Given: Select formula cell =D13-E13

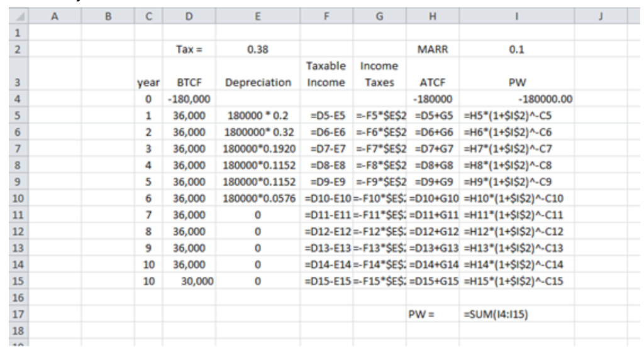Looking at the screenshot, I should point(326,247).
